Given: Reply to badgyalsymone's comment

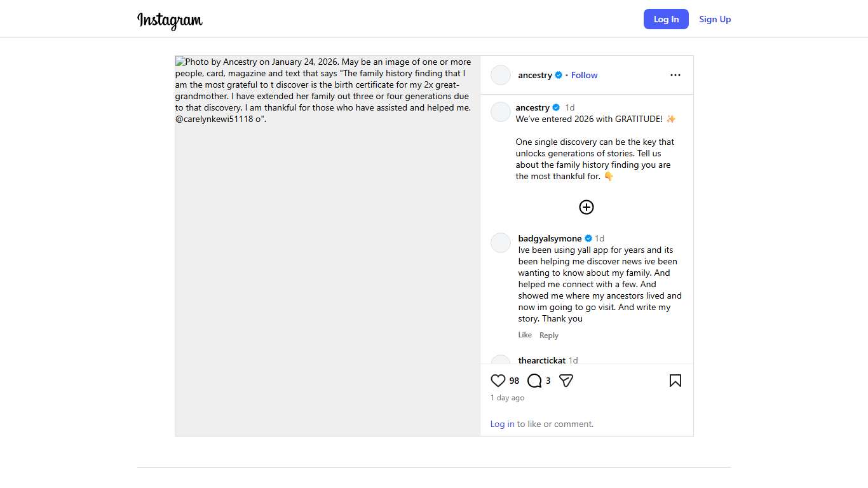Looking at the screenshot, I should click(549, 335).
